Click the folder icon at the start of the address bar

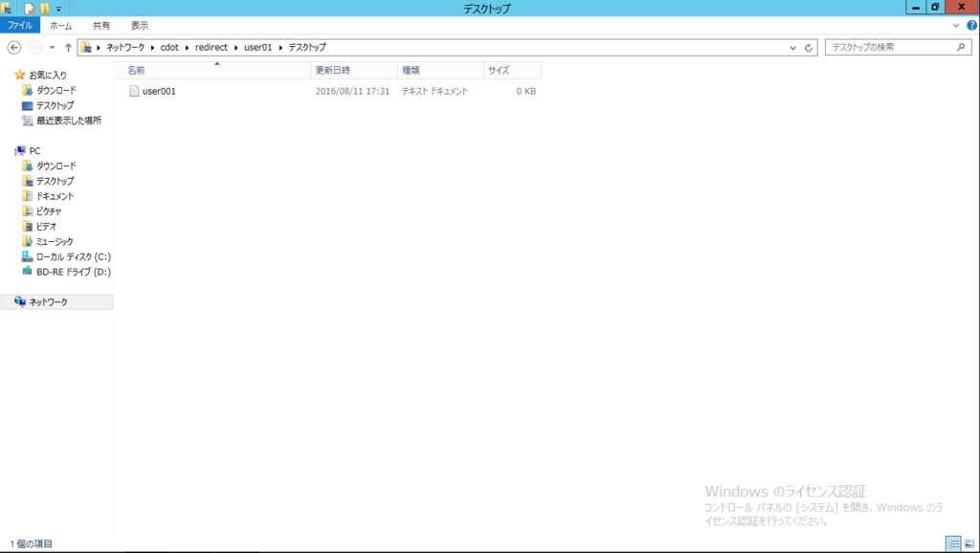pyautogui.click(x=86, y=48)
